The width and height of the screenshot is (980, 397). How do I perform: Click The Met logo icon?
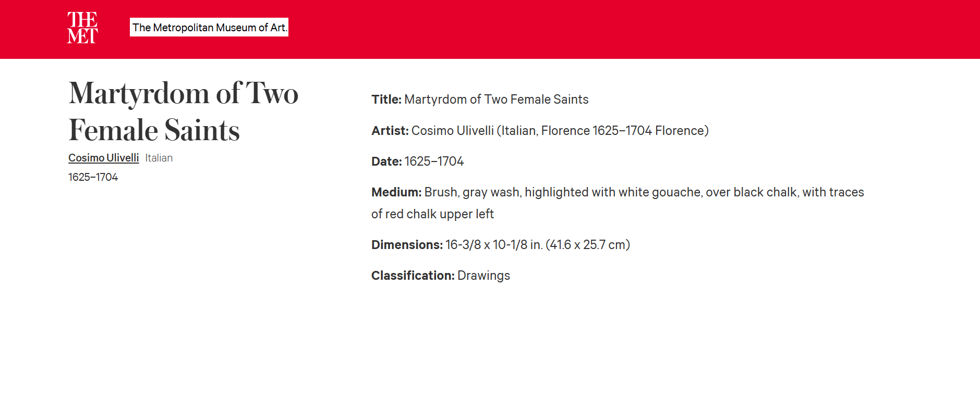tap(82, 28)
